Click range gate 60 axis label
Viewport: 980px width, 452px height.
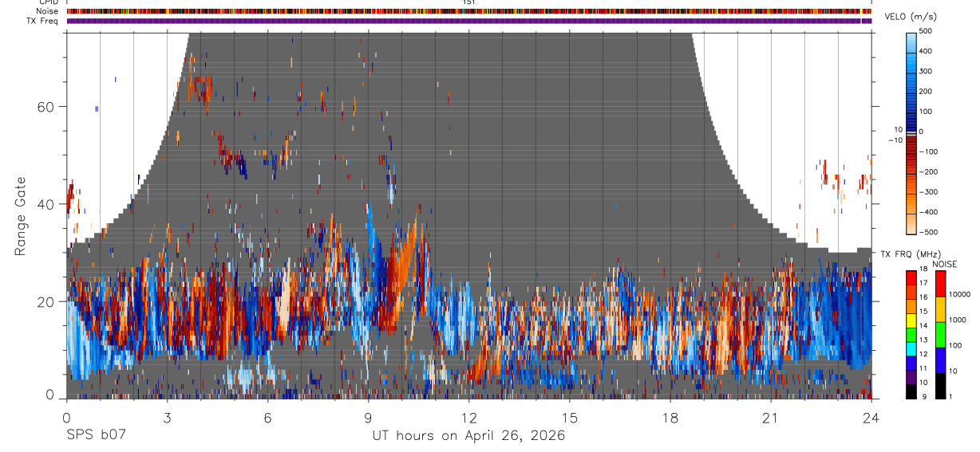pyautogui.click(x=45, y=106)
